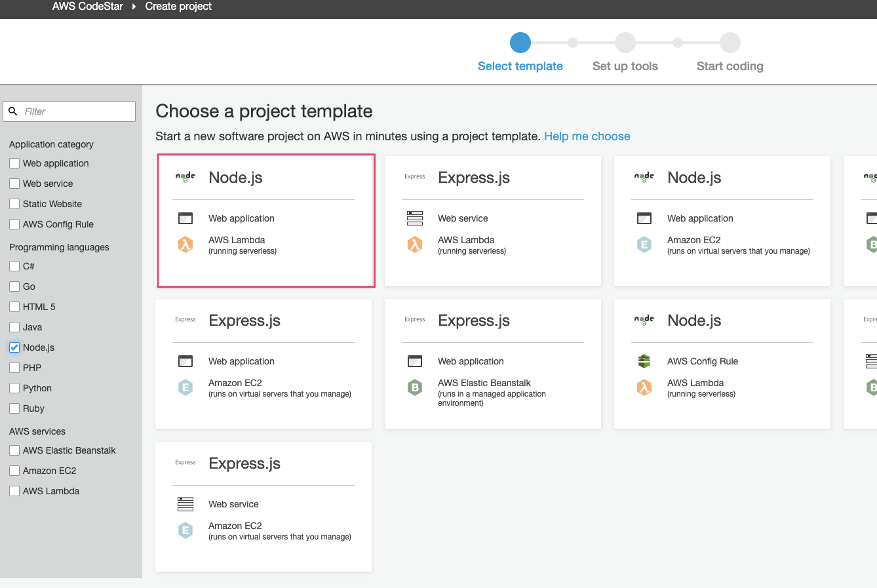Click the EC2 icon on the Express.js web application card
877x588 pixels.
pos(185,387)
